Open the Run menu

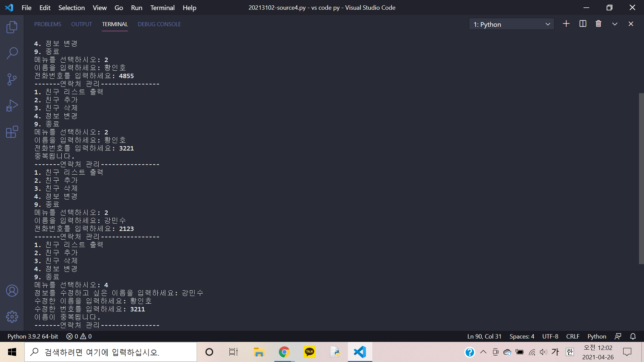pyautogui.click(x=137, y=7)
